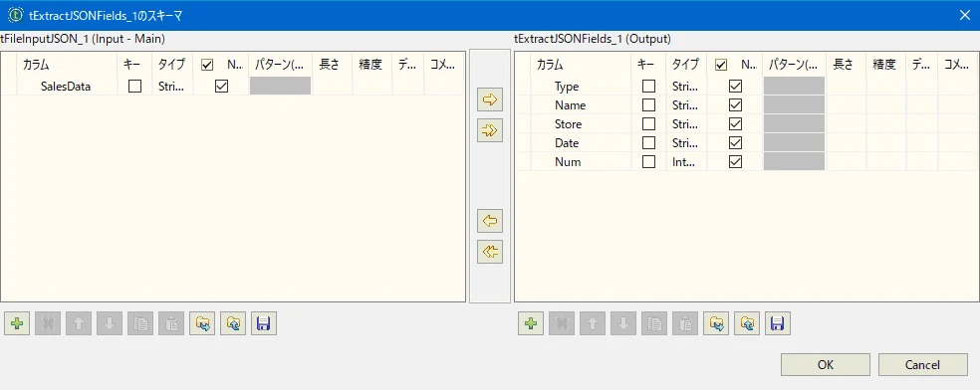Toggle key checkbox for Store column
The image size is (980, 390).
coord(648,124)
